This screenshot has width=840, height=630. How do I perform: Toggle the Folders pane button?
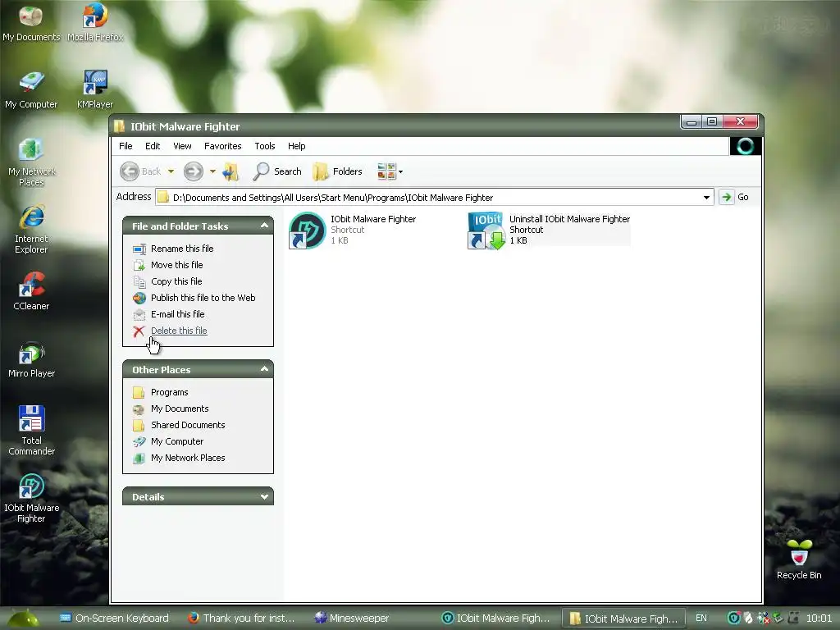coord(337,171)
